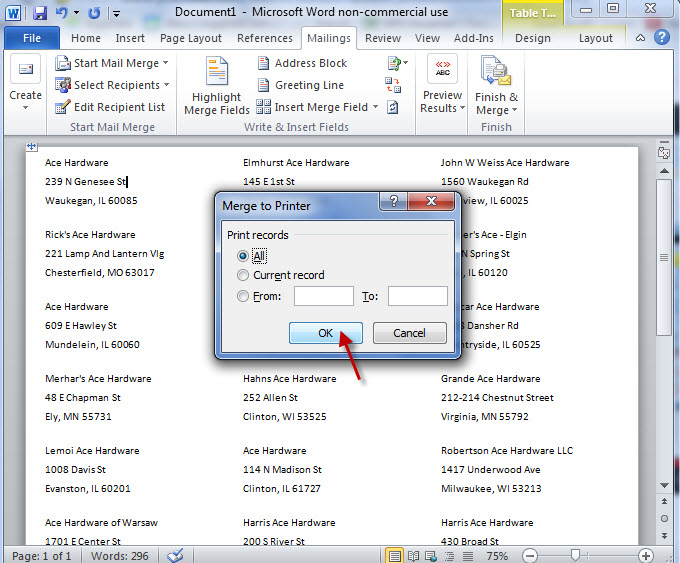Image resolution: width=680 pixels, height=563 pixels.
Task: Click the Preview Results ABC icon
Action: click(x=442, y=69)
